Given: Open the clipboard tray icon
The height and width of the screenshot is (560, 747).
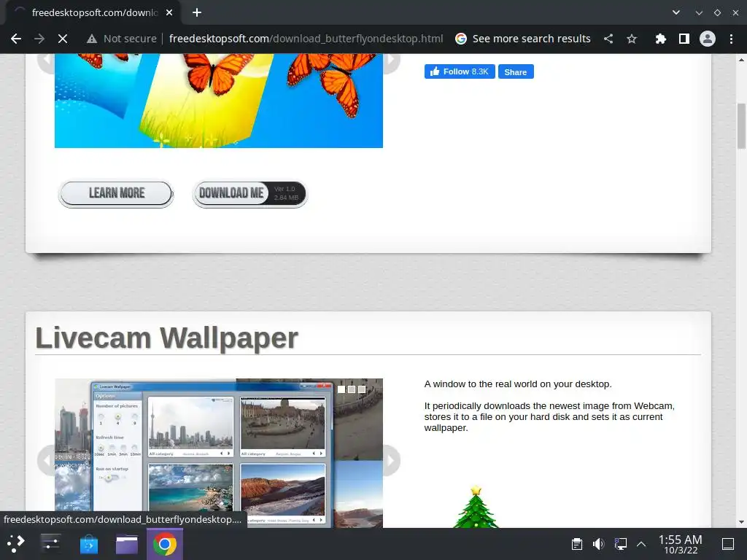Looking at the screenshot, I should click(x=577, y=544).
